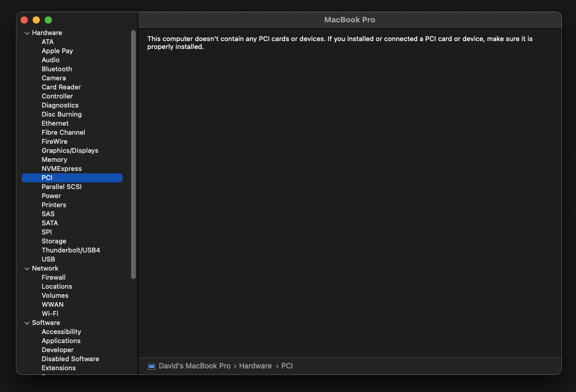Viewport: 576px width, 392px height.
Task: Open Diagnostics in the sidebar
Action: [60, 106]
